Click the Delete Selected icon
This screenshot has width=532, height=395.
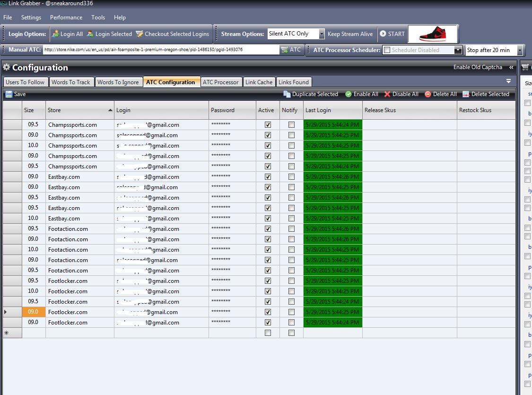pos(466,94)
